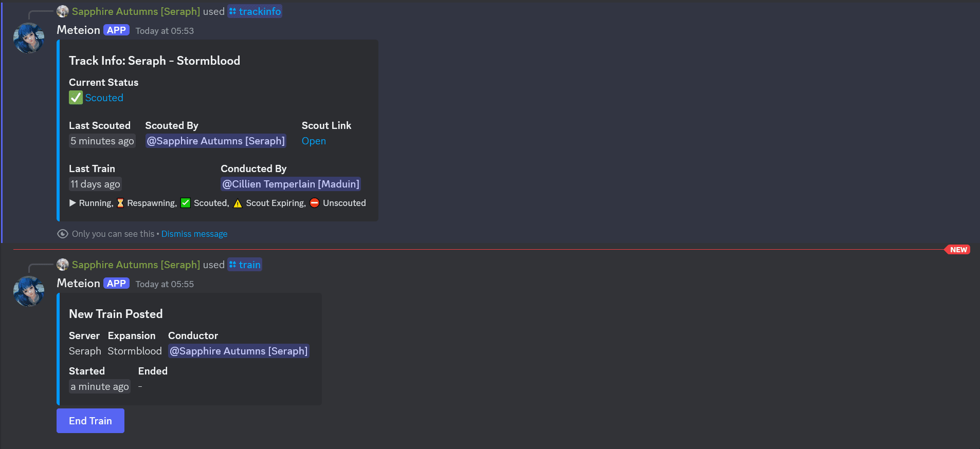Click Meteion's avatar on the trackinfo message
Screen dimensions: 980x449
[x=29, y=38]
